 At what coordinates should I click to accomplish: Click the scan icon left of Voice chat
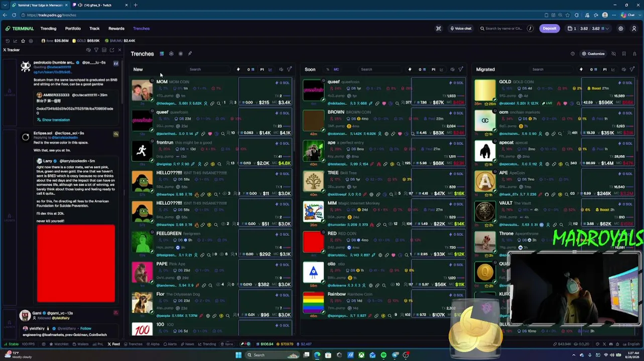pyautogui.click(x=439, y=29)
